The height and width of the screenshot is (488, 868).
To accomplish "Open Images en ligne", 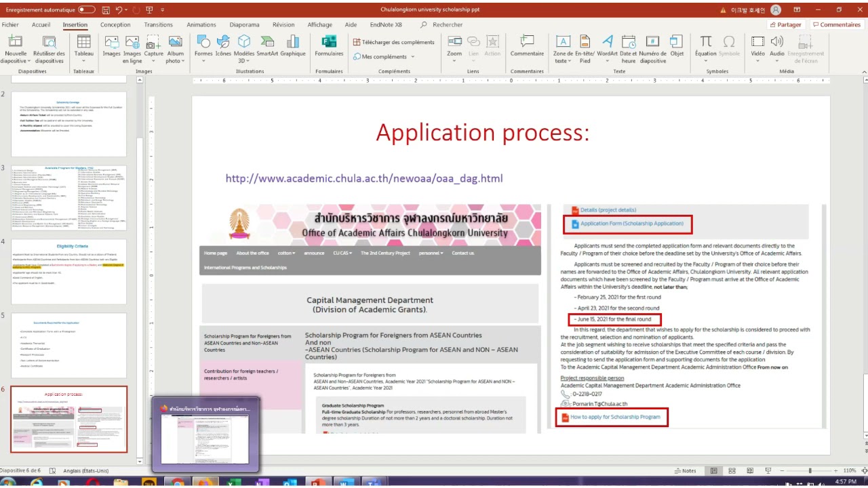I will [x=132, y=49].
